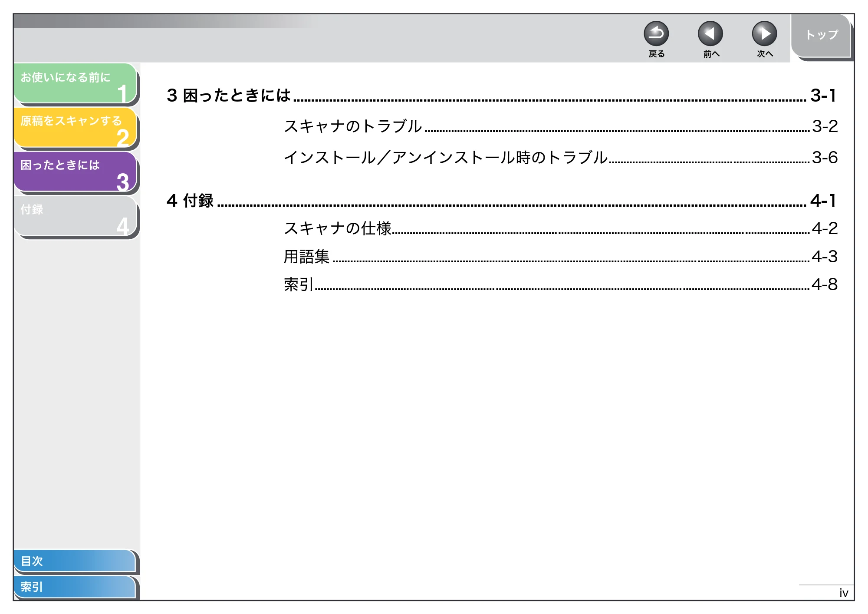
Task: Open chapter 2 原稿をスキャンする tab
Action: 76,127
